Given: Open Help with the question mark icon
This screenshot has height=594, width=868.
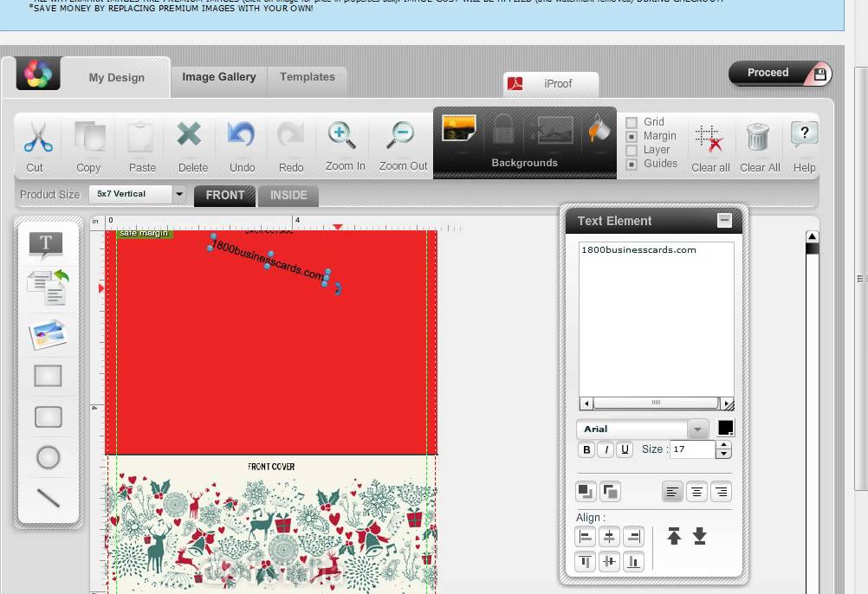Looking at the screenshot, I should (x=804, y=134).
